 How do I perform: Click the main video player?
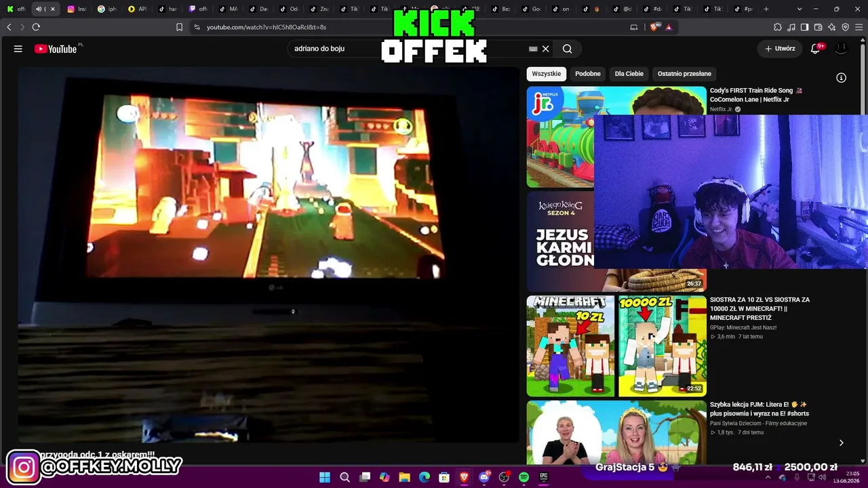click(269, 255)
